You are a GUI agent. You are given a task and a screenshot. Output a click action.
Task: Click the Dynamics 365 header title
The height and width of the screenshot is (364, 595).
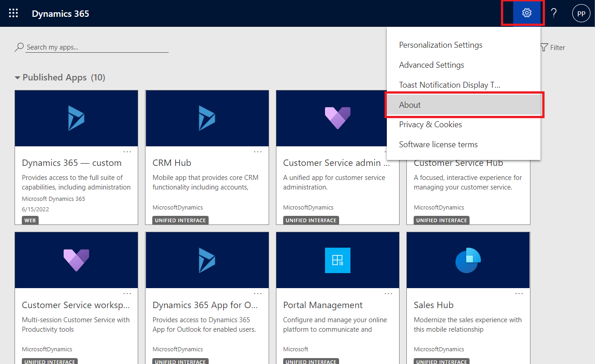tap(60, 14)
